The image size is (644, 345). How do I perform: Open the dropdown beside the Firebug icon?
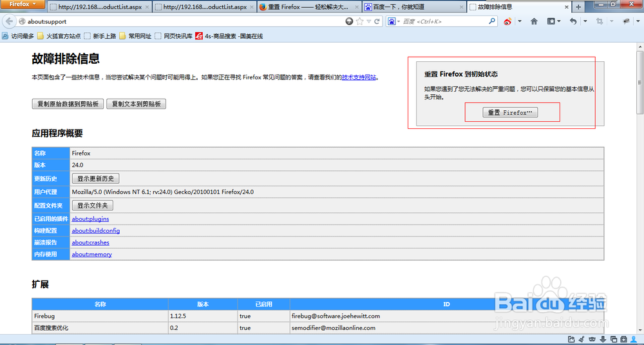tap(638, 21)
